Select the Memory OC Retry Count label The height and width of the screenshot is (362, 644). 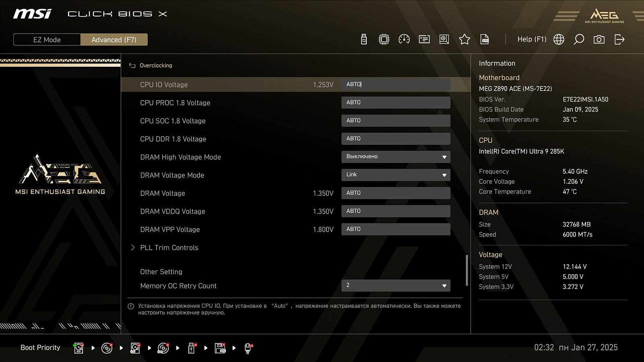pyautogui.click(x=178, y=286)
